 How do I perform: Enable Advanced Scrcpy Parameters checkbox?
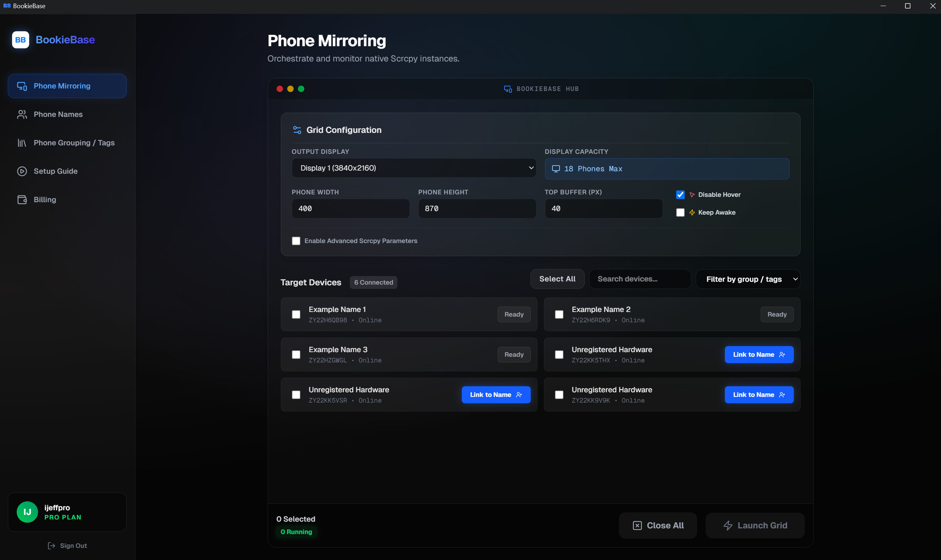click(x=296, y=241)
